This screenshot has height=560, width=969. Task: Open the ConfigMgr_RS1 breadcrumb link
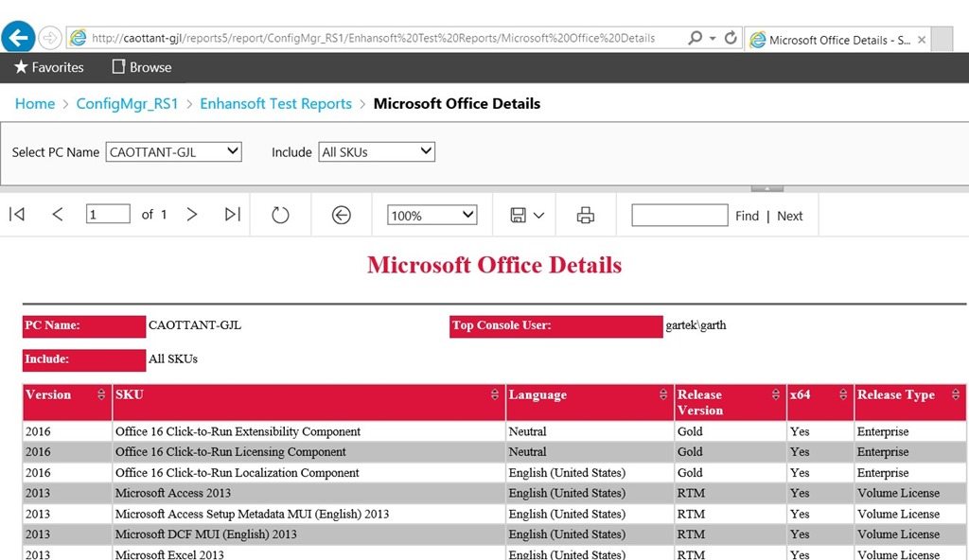(127, 103)
